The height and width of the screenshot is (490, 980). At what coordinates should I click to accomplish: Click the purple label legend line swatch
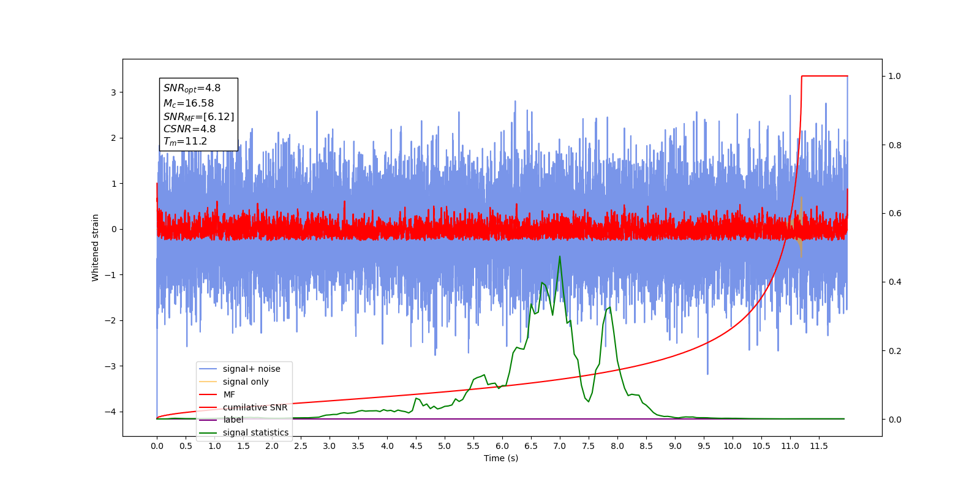click(x=208, y=420)
